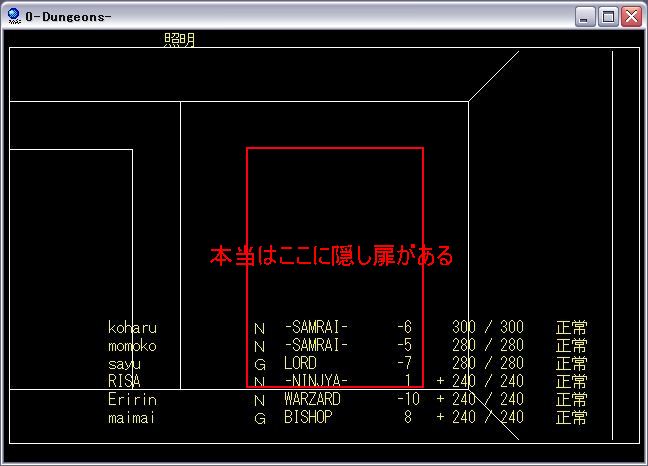The height and width of the screenshot is (466, 648).
Task: Click the WARZARD class label
Action: tap(312, 399)
